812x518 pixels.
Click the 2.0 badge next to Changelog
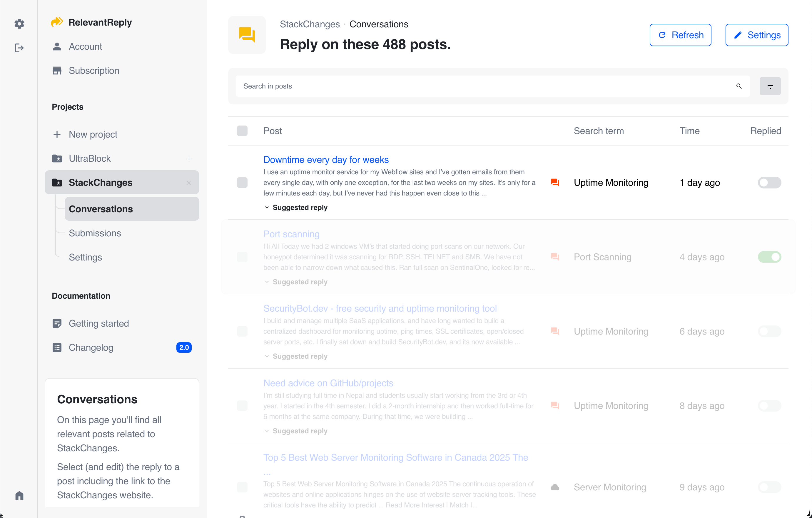(x=184, y=347)
